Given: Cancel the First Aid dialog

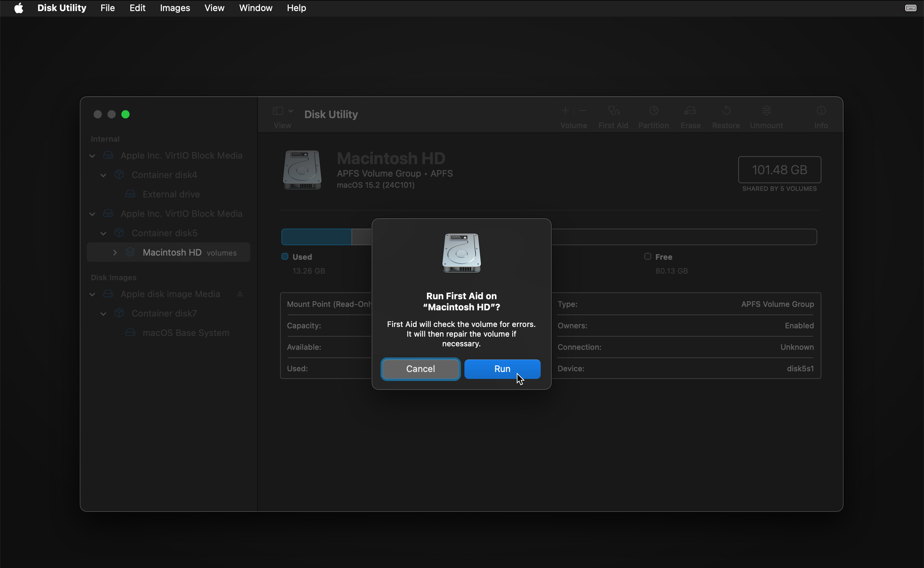Looking at the screenshot, I should 420,369.
